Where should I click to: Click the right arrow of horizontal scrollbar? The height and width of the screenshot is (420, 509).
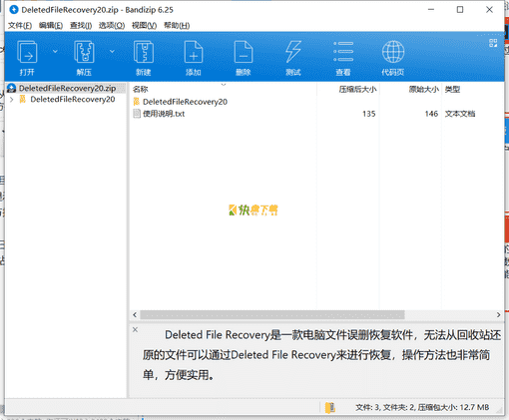tap(498, 314)
